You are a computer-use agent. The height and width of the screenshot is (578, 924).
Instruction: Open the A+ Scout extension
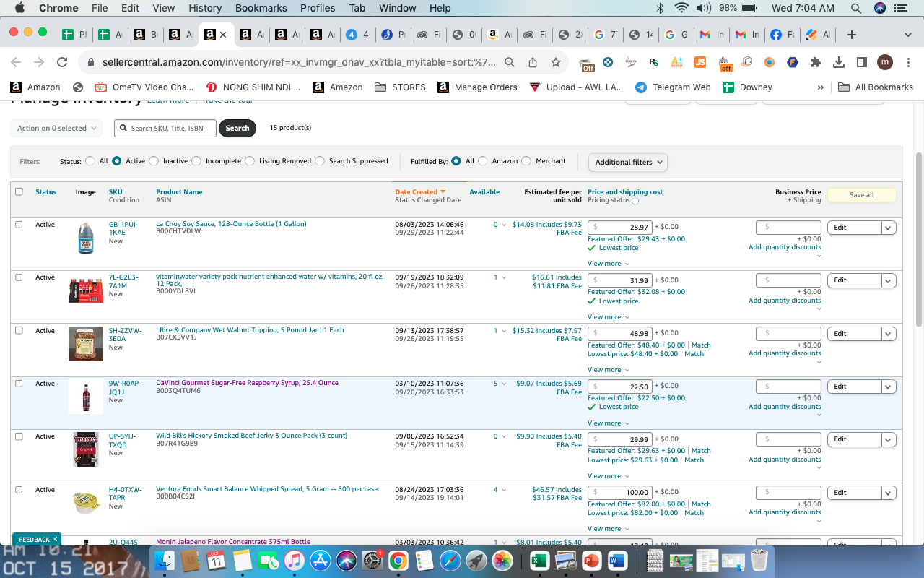676,63
